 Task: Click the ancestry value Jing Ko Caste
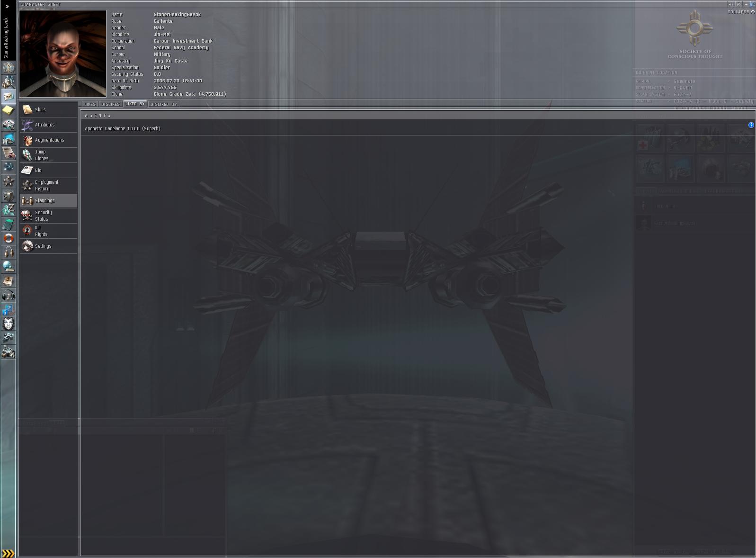click(170, 61)
